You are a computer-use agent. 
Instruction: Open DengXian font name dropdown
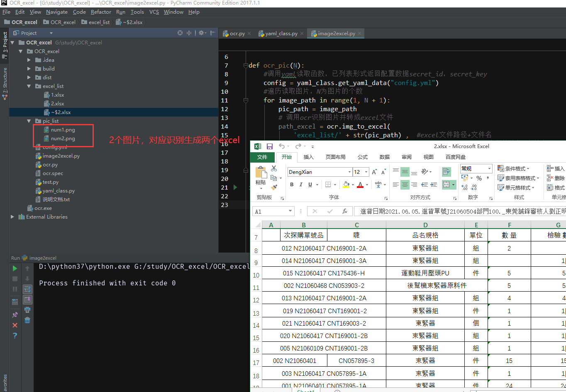[x=349, y=172]
